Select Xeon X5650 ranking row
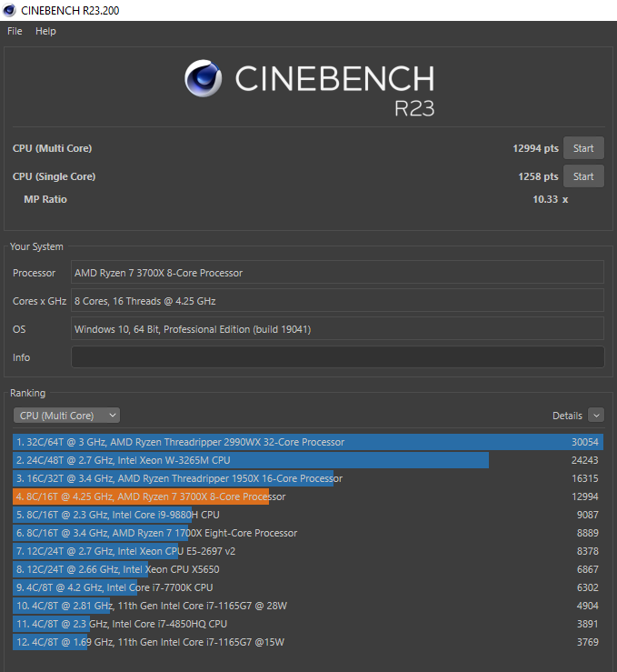This screenshot has width=617, height=672. pyautogui.click(x=308, y=569)
